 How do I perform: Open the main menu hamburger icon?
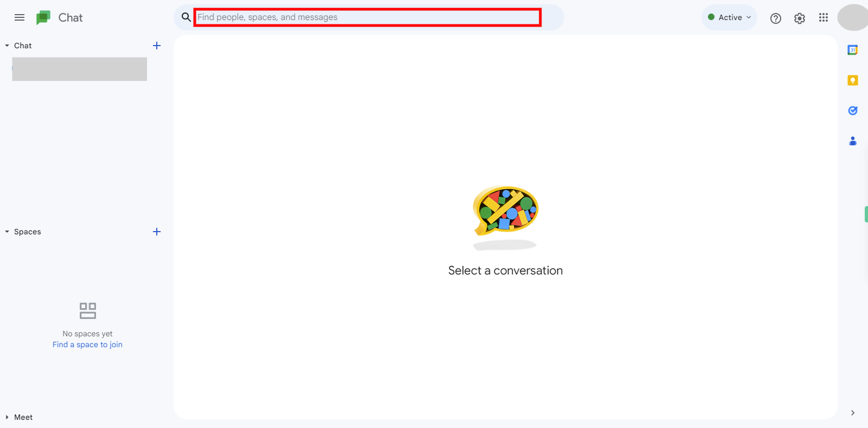click(x=20, y=17)
